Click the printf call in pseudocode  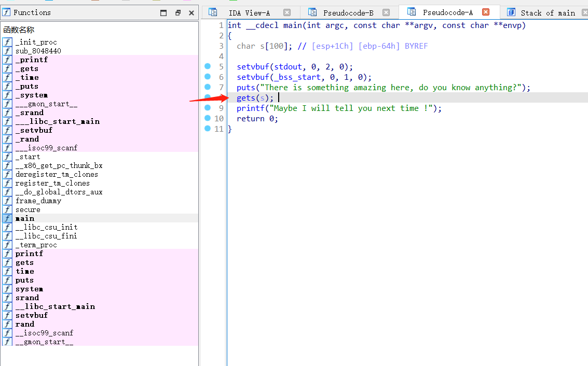click(339, 108)
